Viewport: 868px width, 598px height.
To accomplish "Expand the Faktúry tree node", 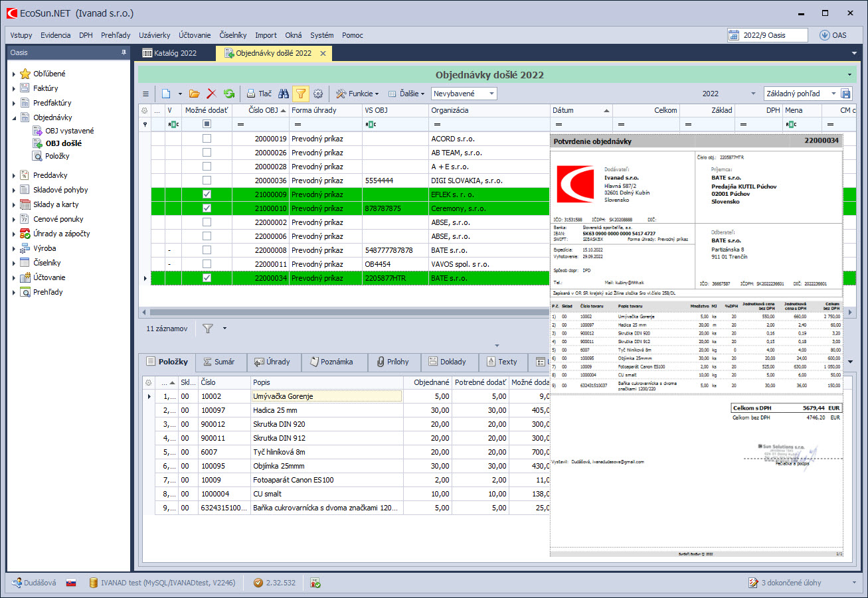I will click(14, 88).
